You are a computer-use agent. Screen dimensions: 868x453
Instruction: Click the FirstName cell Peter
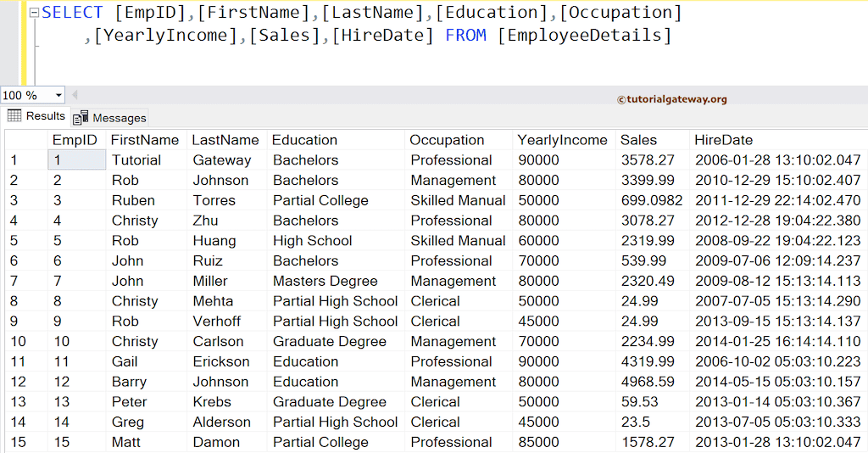coord(147,401)
